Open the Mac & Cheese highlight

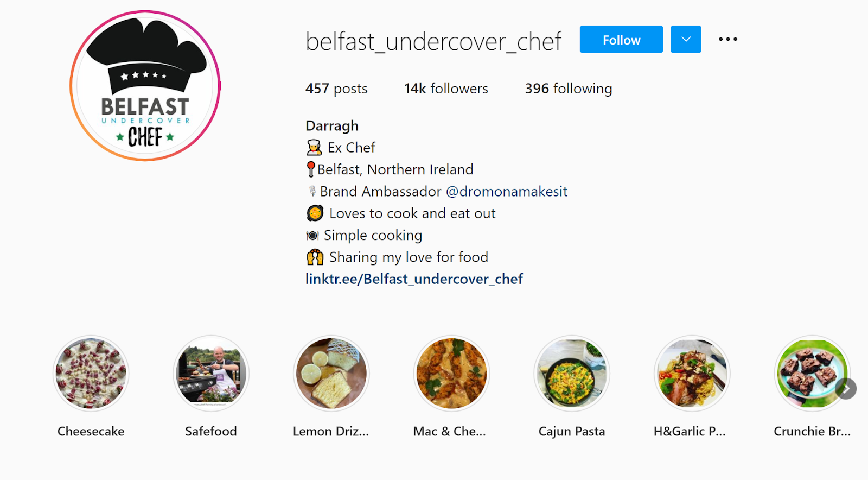451,374
